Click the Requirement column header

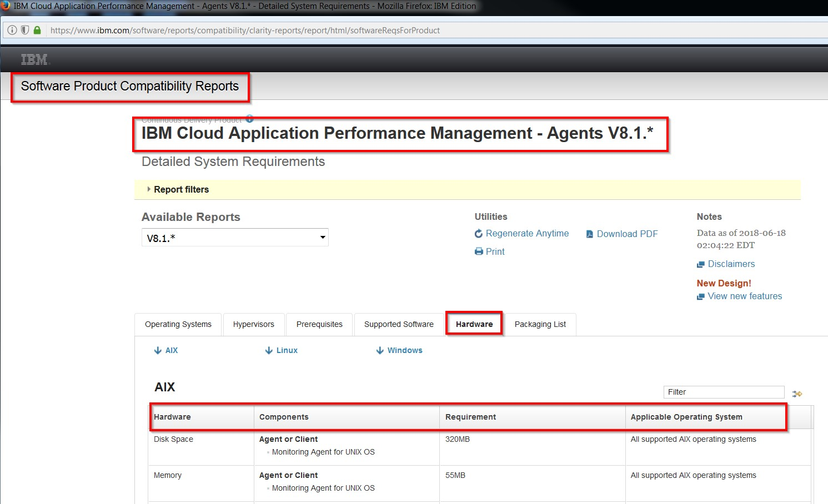click(x=533, y=417)
